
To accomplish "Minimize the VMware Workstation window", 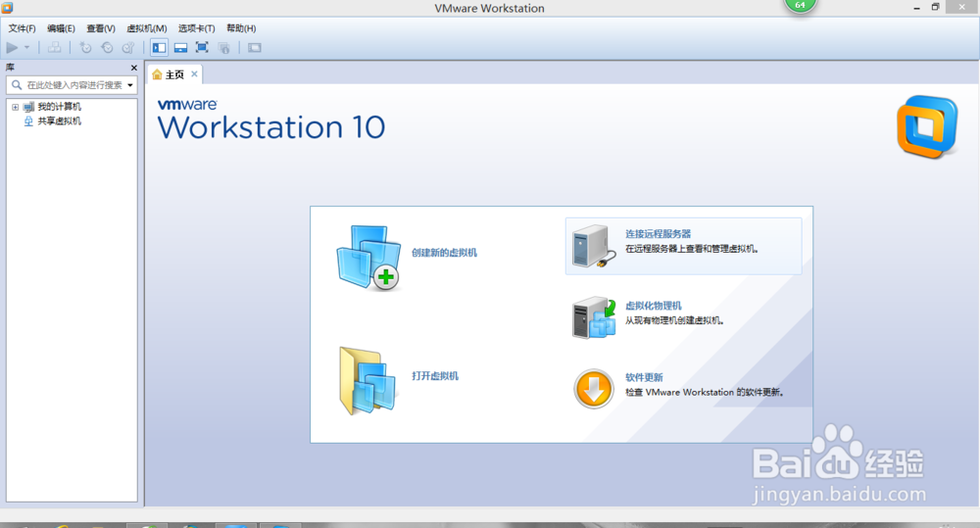I will click(917, 8).
